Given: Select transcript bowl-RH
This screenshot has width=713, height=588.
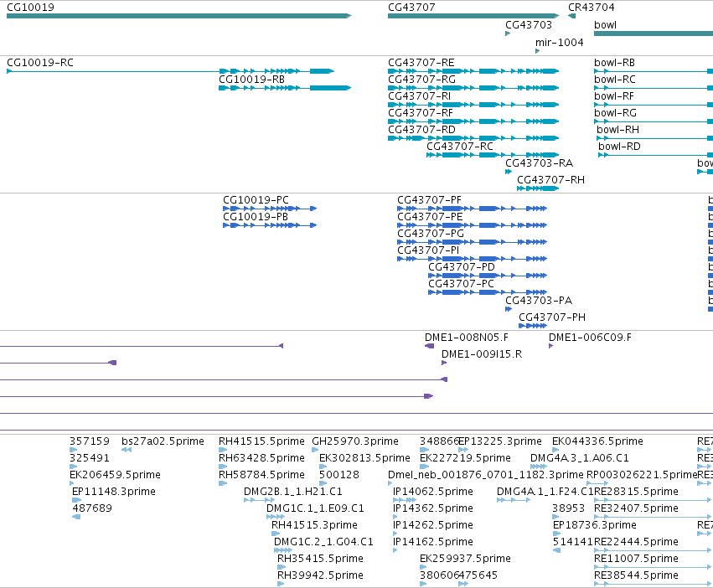Looking at the screenshot, I should click(655, 138).
